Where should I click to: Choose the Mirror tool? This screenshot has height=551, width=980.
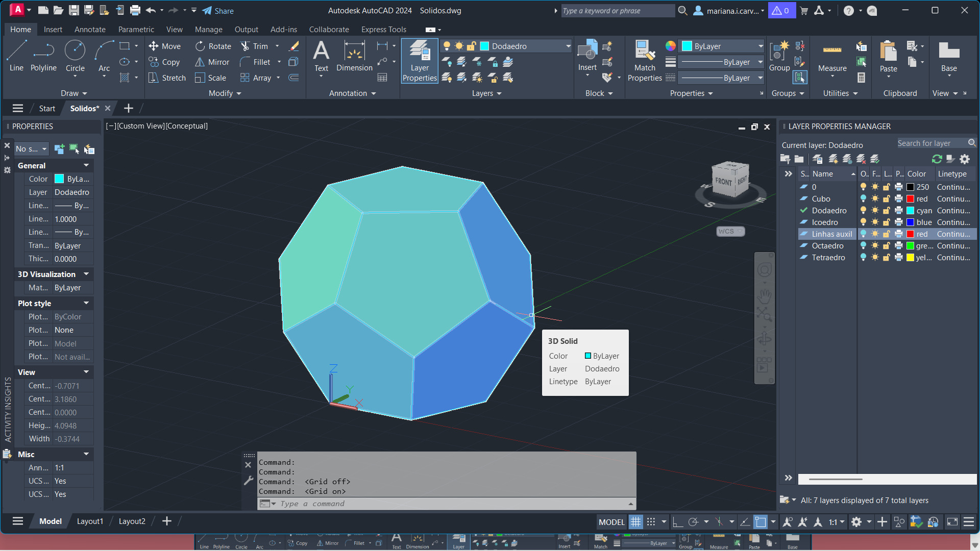(x=212, y=62)
